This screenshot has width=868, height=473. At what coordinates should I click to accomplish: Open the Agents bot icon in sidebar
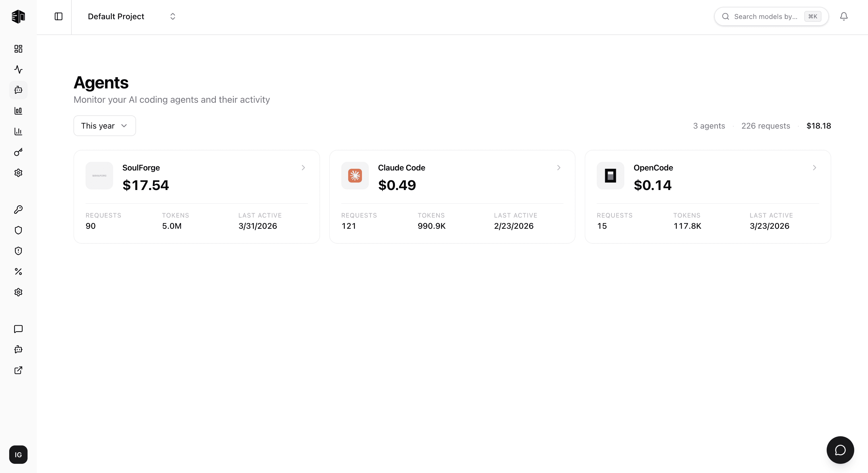(18, 90)
